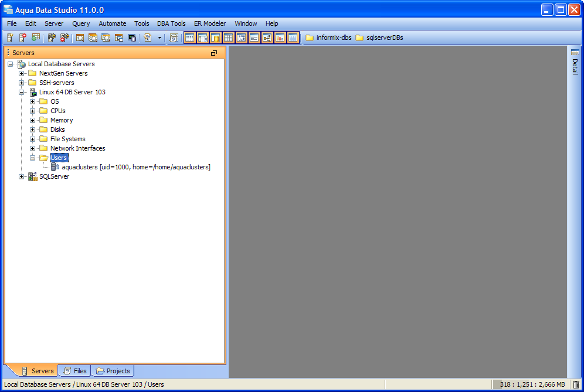The width and height of the screenshot is (584, 392).
Task: Click the disconnect server toolbar icon
Action: click(x=65, y=38)
